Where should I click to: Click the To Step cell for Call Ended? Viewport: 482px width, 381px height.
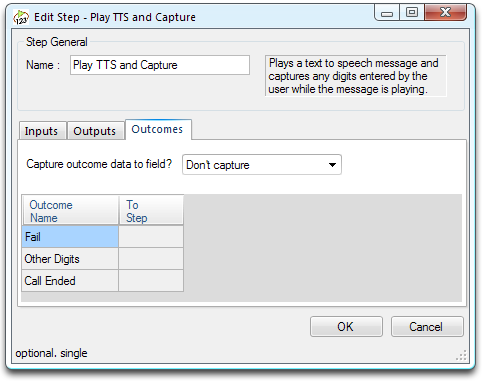(x=151, y=281)
